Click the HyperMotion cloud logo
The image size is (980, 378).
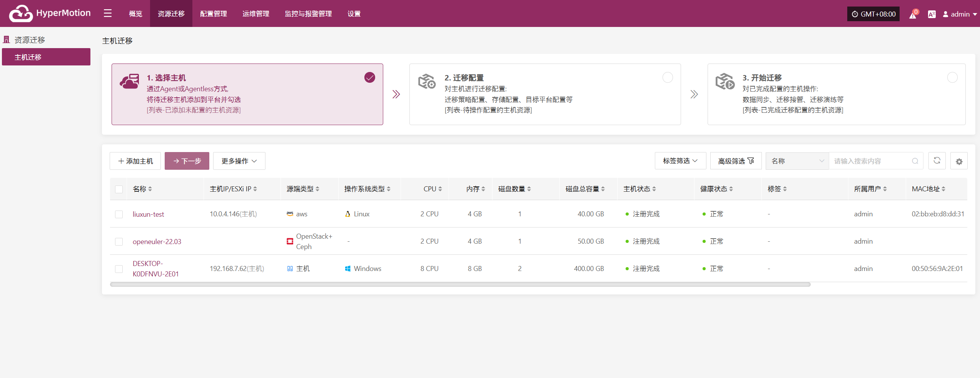[x=21, y=13]
